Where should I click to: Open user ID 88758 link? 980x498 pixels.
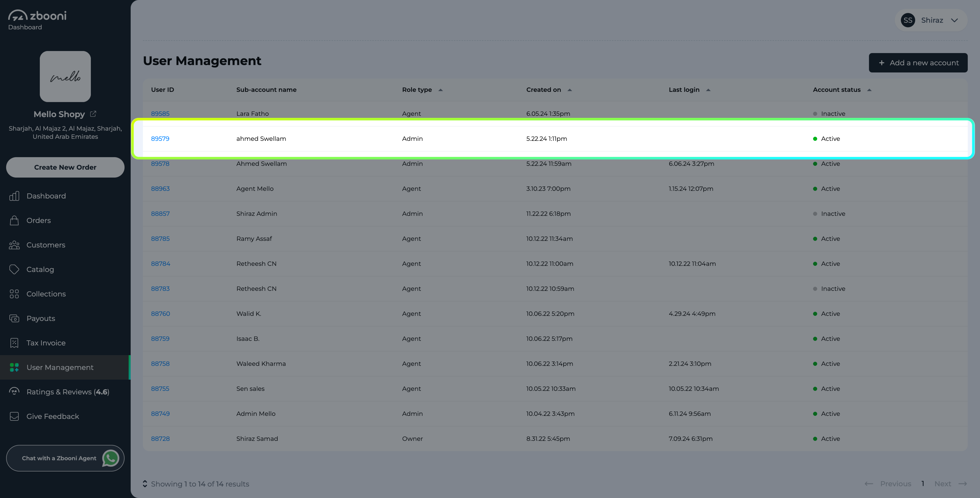tap(160, 364)
